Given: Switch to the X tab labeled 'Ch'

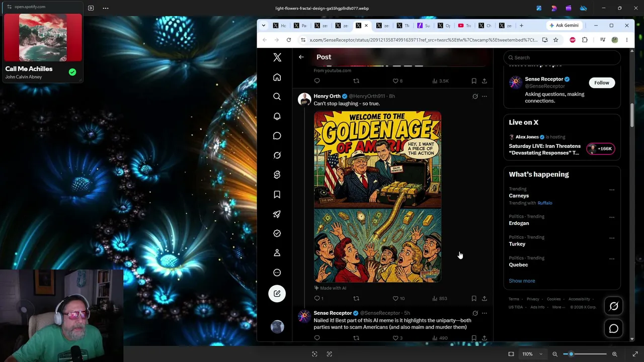Looking at the screenshot, I should [x=485, y=26].
